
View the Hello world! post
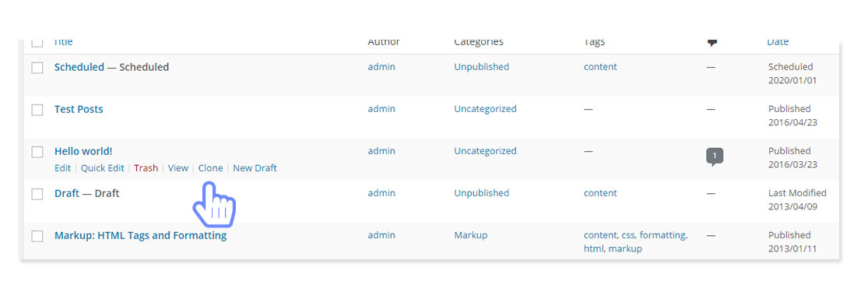pyautogui.click(x=178, y=167)
